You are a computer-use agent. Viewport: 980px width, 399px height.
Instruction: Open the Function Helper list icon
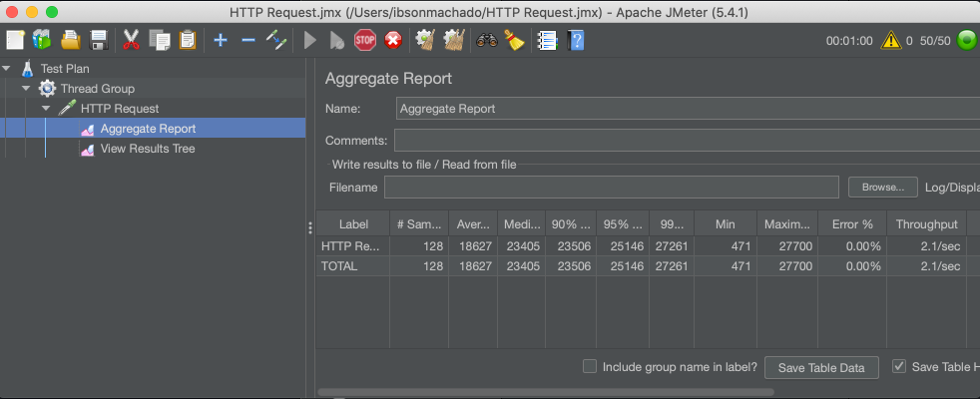point(548,41)
